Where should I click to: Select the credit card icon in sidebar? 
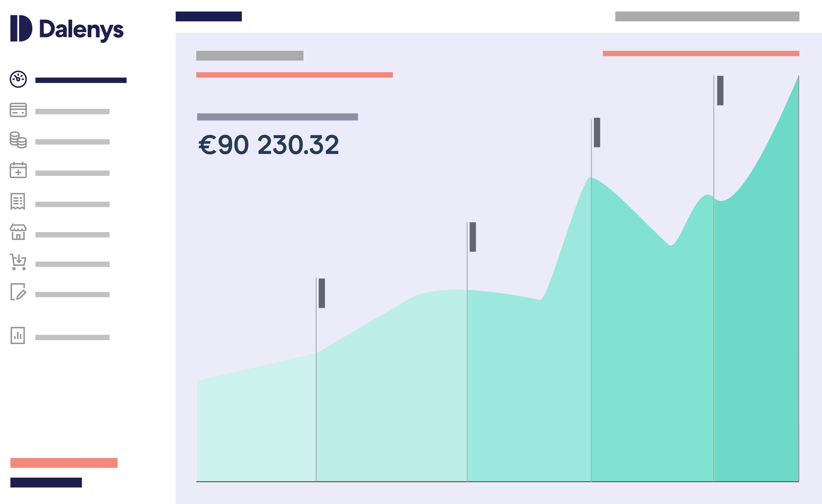tap(18, 110)
